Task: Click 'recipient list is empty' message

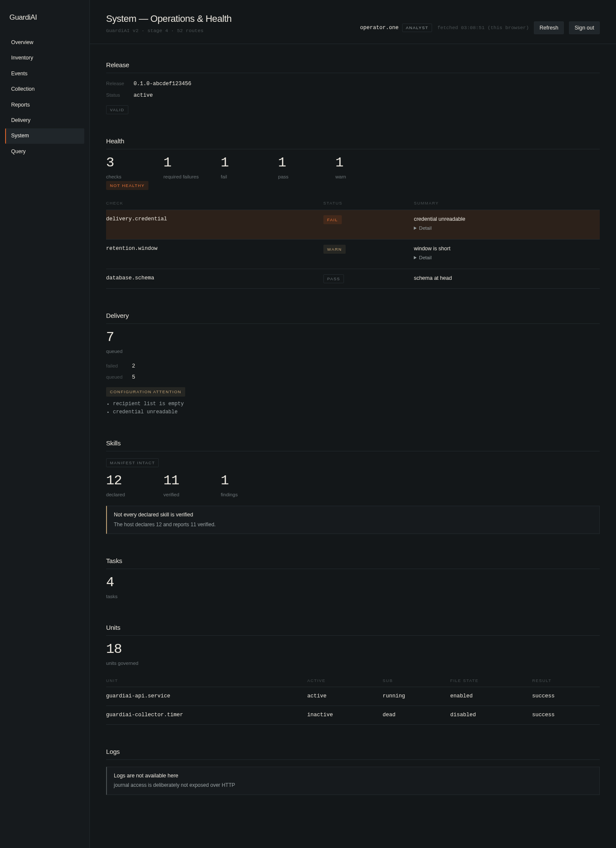Action: point(148,404)
